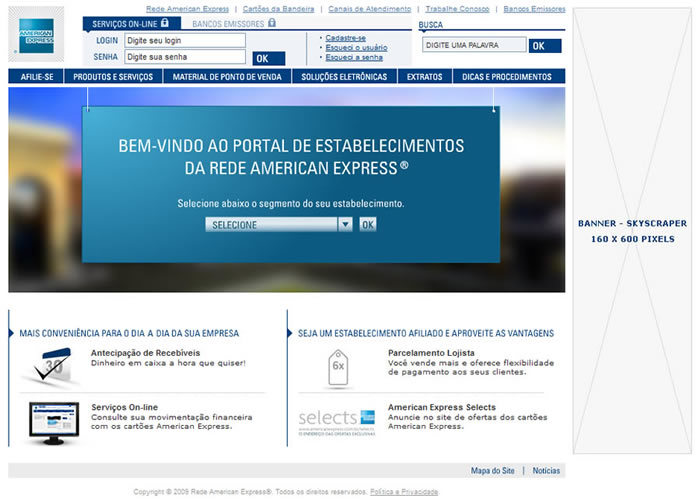Open the Afilie-se menu

[37, 77]
